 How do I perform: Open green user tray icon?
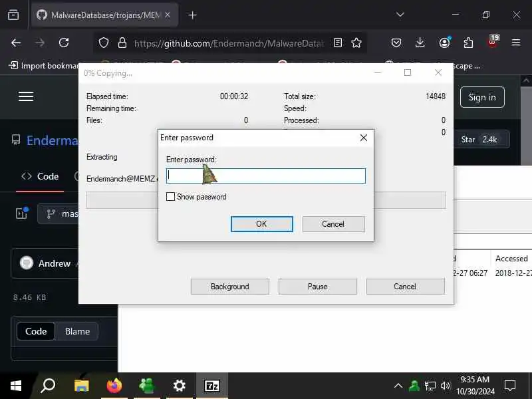[x=414, y=386]
